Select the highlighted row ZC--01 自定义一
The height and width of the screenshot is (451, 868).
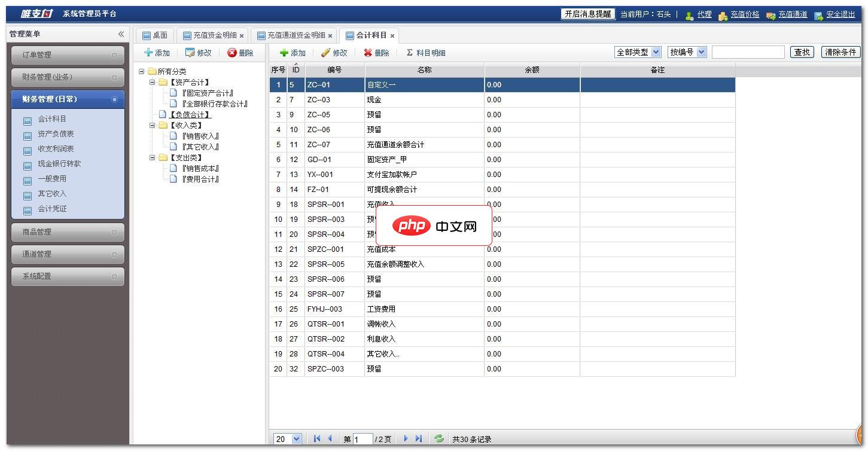click(425, 84)
